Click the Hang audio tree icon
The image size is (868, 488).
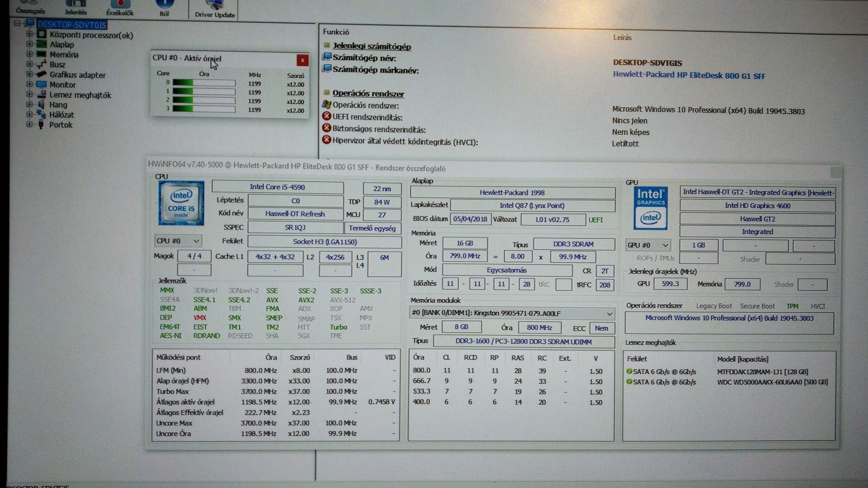point(41,105)
